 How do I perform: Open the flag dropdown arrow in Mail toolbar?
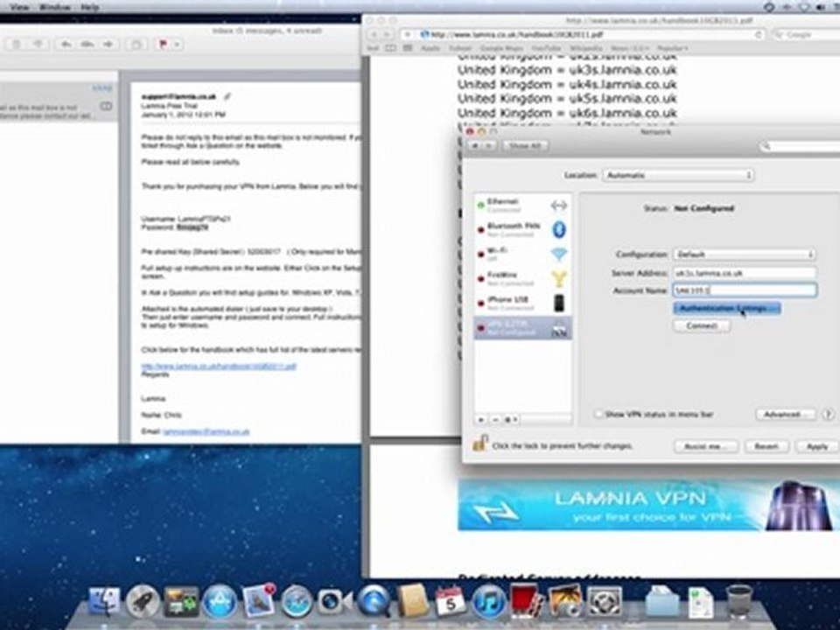(176, 44)
